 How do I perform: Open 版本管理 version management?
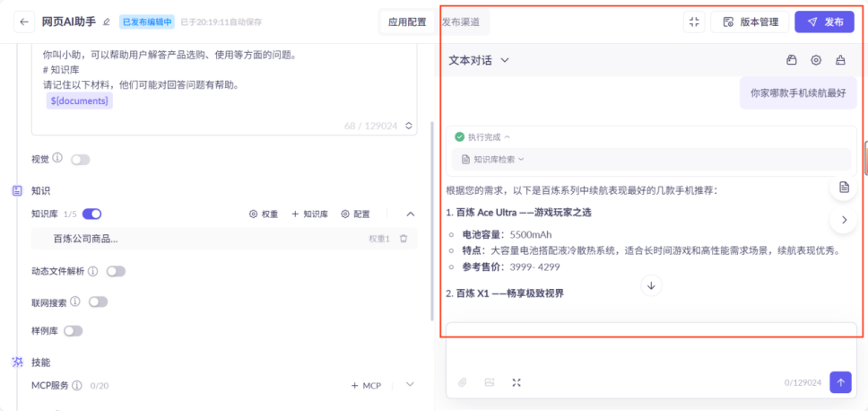pos(750,22)
